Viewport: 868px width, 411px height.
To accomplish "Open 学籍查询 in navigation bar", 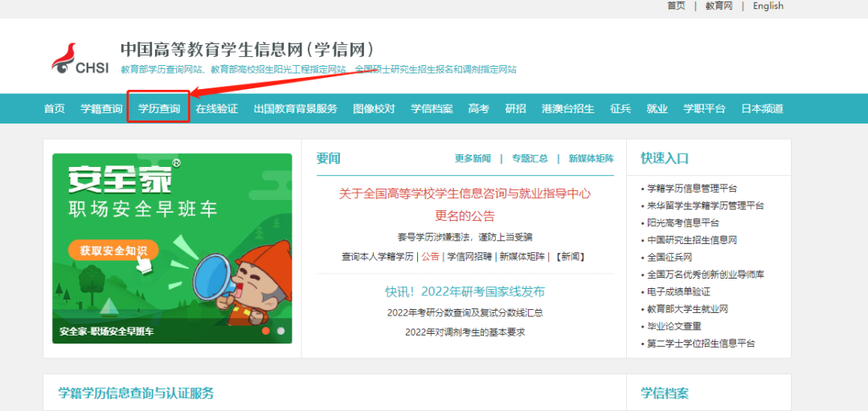I will pos(101,108).
